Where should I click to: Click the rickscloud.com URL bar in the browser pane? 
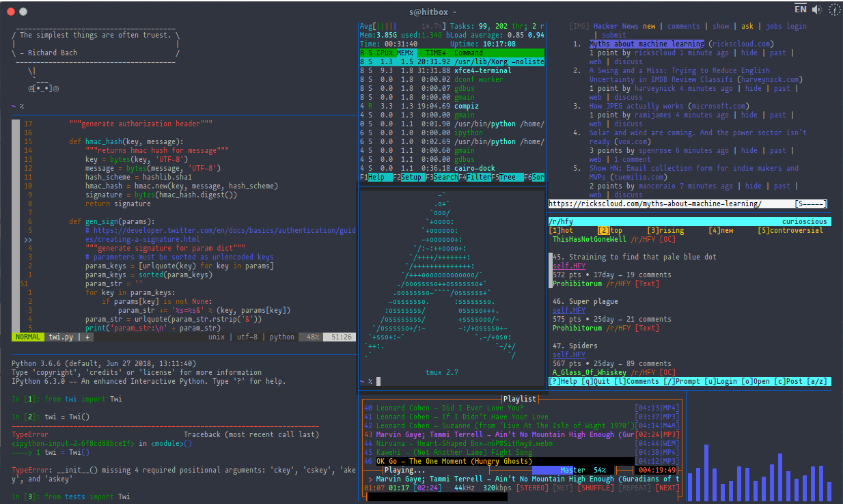689,204
